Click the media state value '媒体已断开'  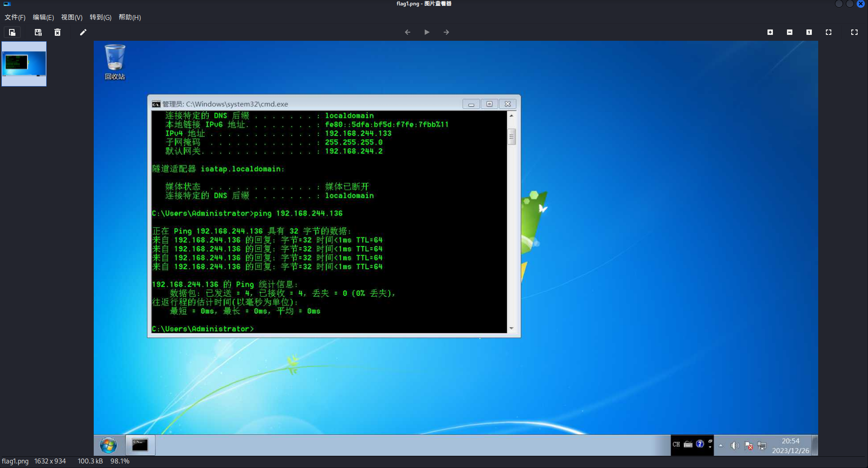point(347,187)
